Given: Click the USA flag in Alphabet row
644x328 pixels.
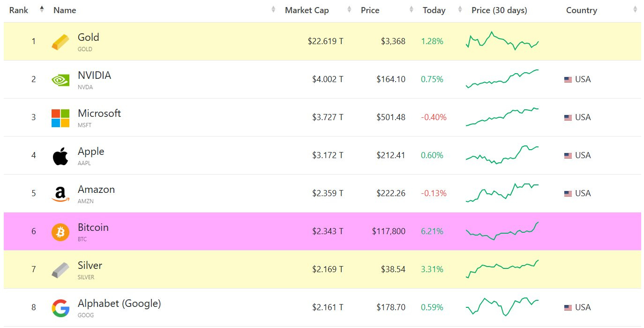Looking at the screenshot, I should coord(568,308).
